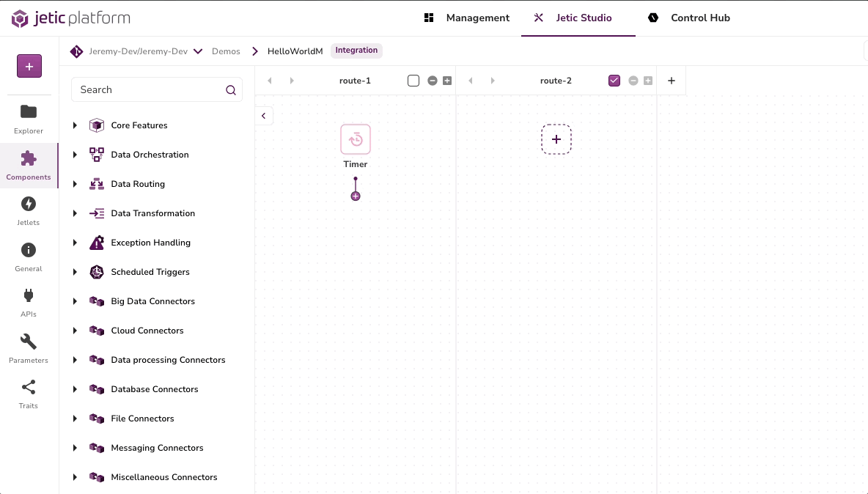Expand the Cloud Connectors category
The height and width of the screenshot is (494, 868).
75,331
